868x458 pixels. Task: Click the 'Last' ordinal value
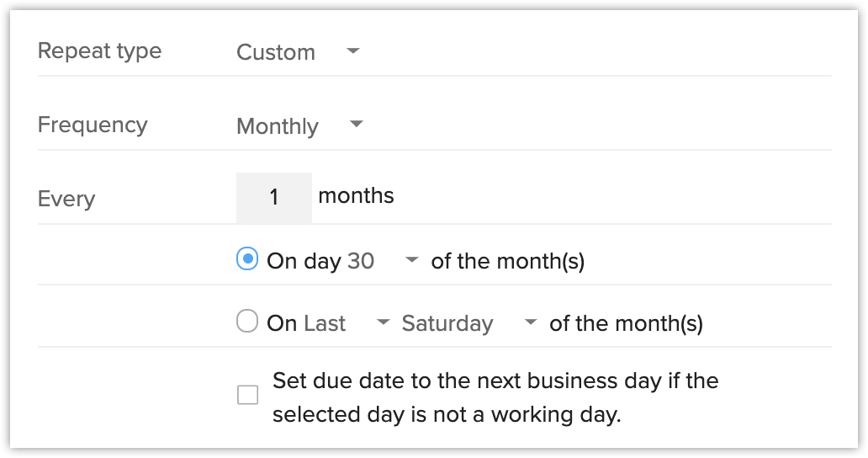pyautogui.click(x=325, y=323)
